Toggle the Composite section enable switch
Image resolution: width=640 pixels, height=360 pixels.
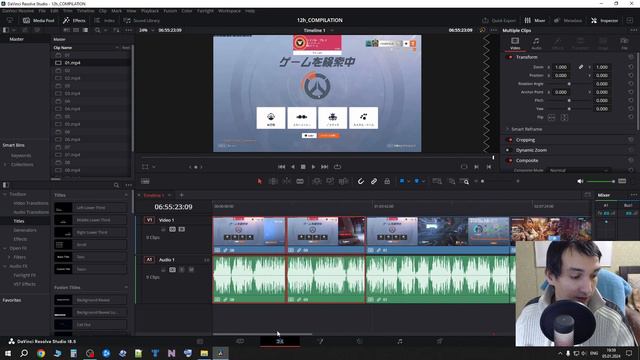[x=509, y=160]
